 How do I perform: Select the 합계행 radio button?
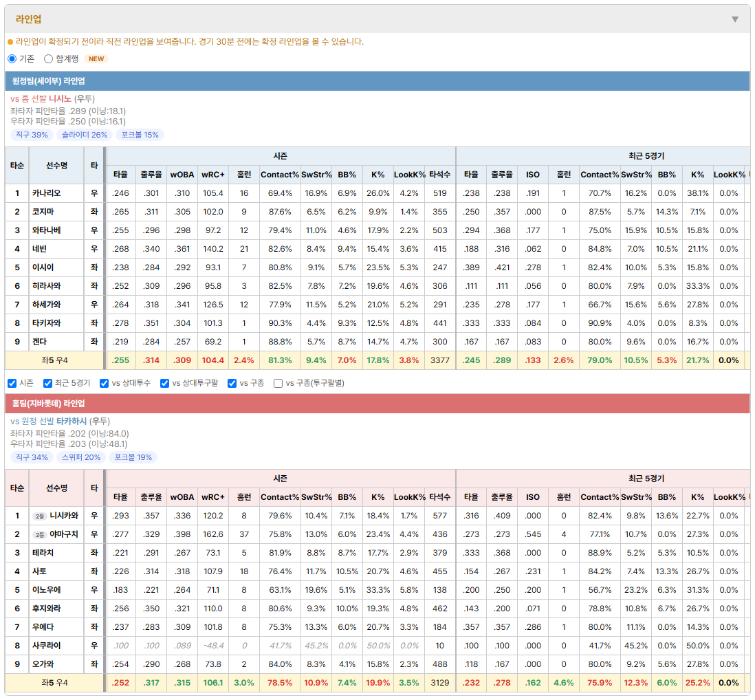coord(48,58)
